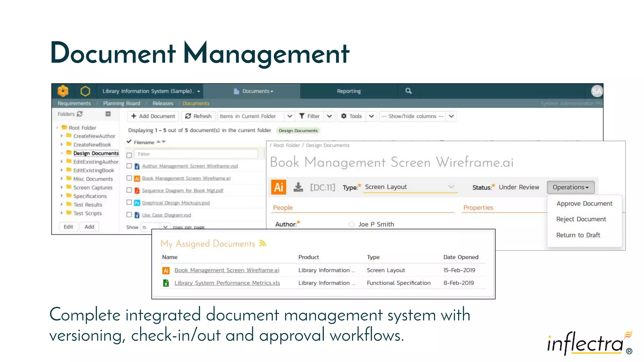Image resolution: width=644 pixels, height=362 pixels.
Task: Open Author Management Screen Wireframe.vsd link
Action: pos(190,166)
